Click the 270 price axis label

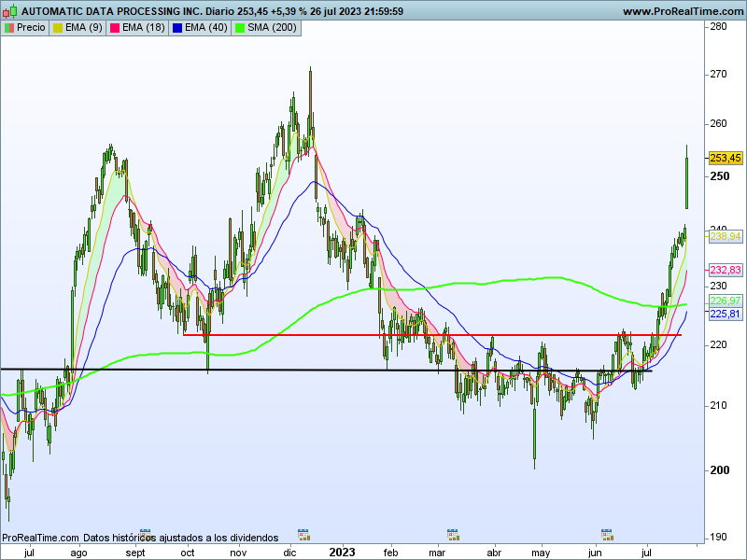click(718, 75)
